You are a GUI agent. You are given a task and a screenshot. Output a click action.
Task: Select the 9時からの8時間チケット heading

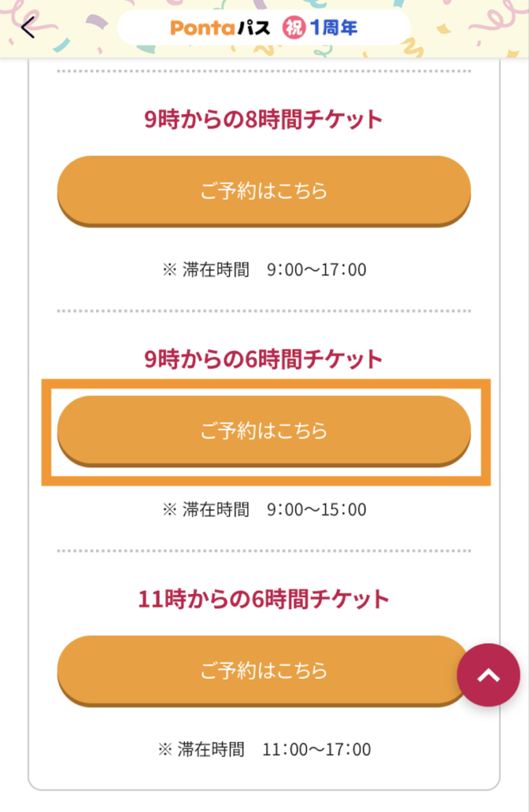coord(263,120)
